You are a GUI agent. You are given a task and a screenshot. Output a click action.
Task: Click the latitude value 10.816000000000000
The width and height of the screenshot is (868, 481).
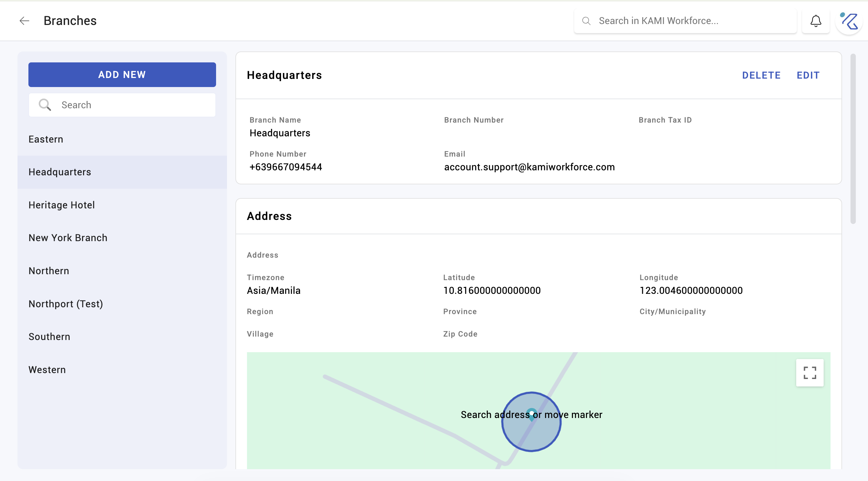pos(492,290)
